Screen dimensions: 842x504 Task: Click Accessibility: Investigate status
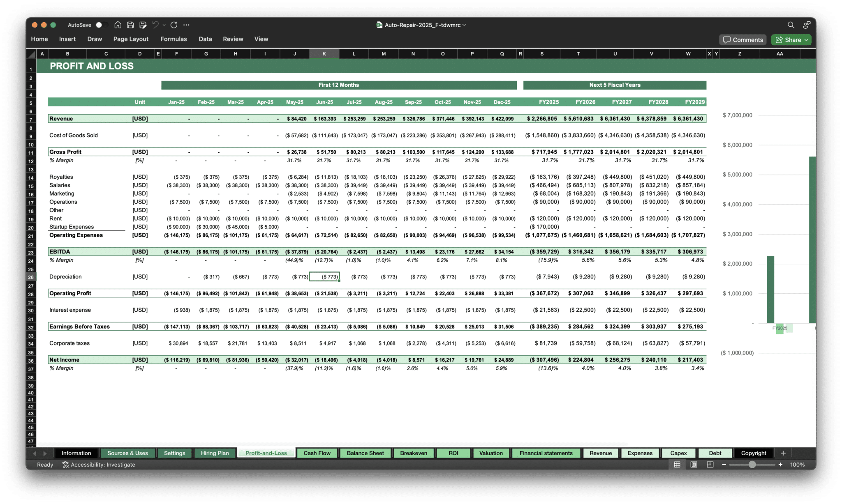coord(99,465)
